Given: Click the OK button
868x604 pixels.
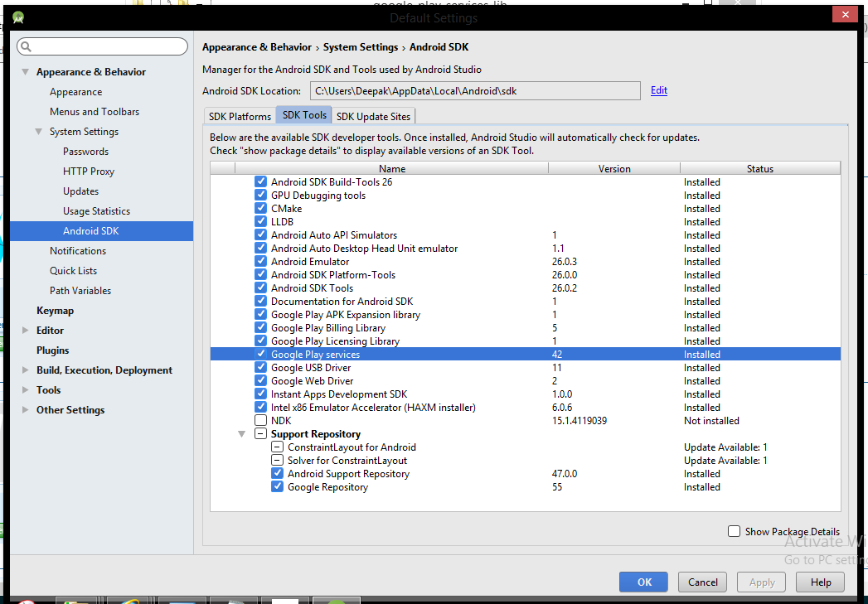Looking at the screenshot, I should click(x=644, y=582).
